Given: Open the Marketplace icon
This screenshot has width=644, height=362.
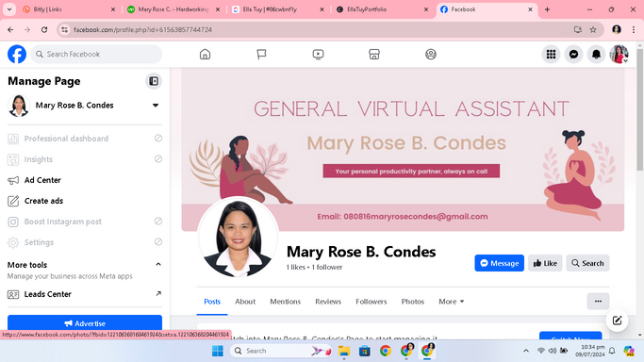Looking at the screenshot, I should pos(374,54).
